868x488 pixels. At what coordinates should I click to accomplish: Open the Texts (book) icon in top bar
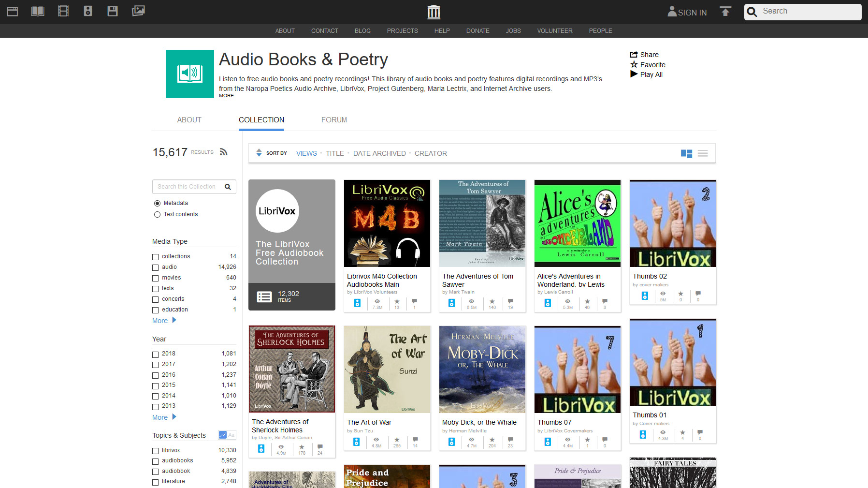coord(38,11)
